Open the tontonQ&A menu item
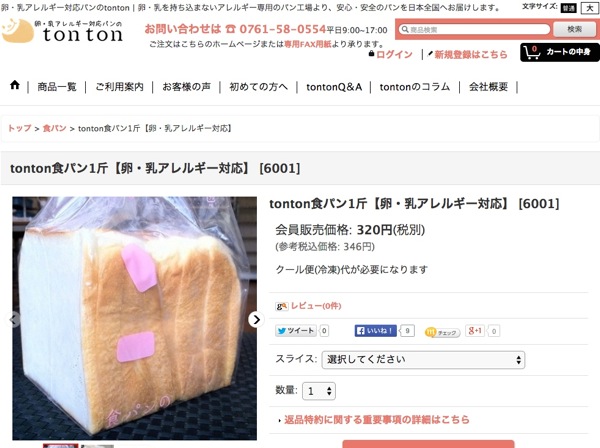The height and width of the screenshot is (448, 600). tap(334, 87)
